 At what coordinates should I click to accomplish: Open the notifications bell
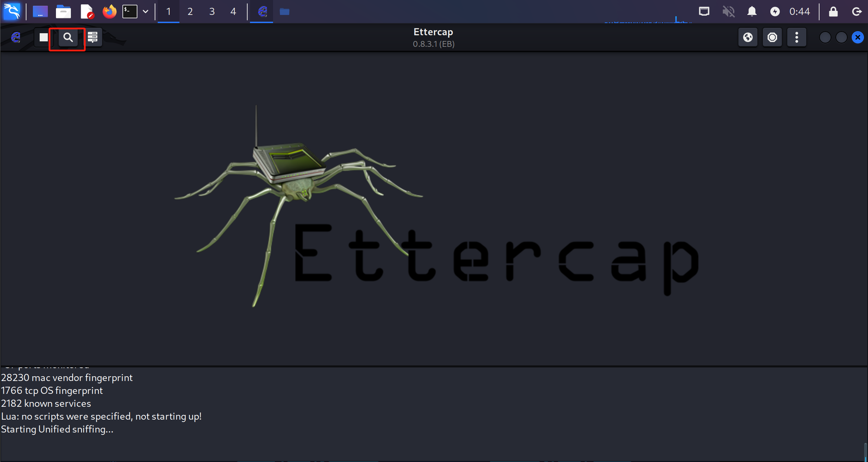click(752, 12)
